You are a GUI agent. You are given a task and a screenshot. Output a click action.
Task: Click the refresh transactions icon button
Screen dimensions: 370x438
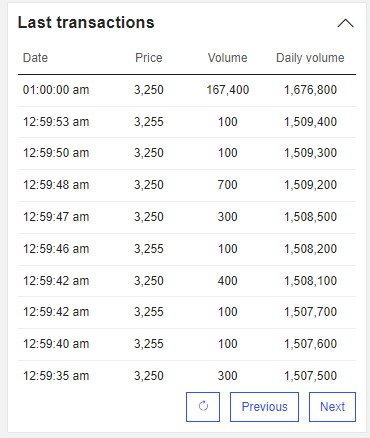(203, 407)
